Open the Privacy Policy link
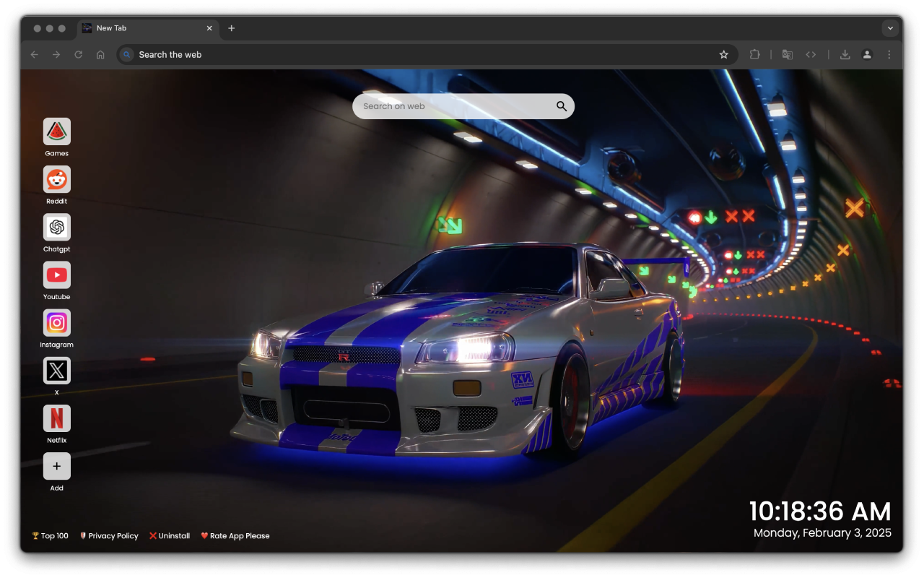 [109, 536]
